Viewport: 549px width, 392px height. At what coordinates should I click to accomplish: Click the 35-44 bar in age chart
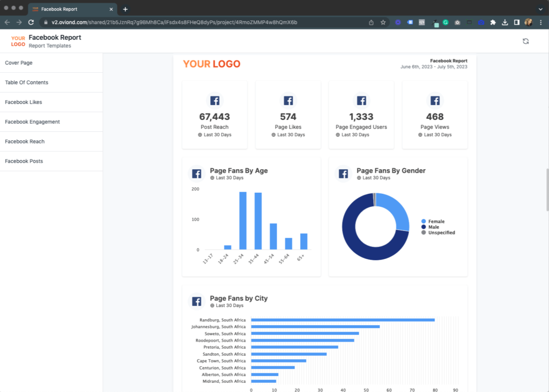[258, 221]
